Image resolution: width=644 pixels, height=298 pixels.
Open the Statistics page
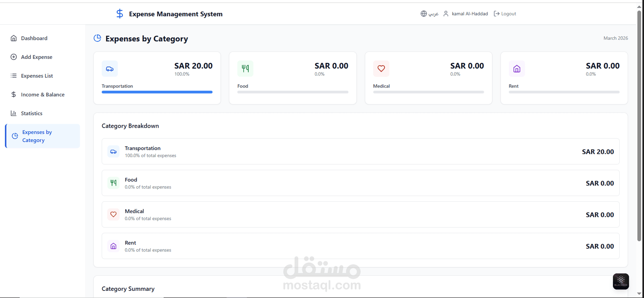click(x=43, y=113)
